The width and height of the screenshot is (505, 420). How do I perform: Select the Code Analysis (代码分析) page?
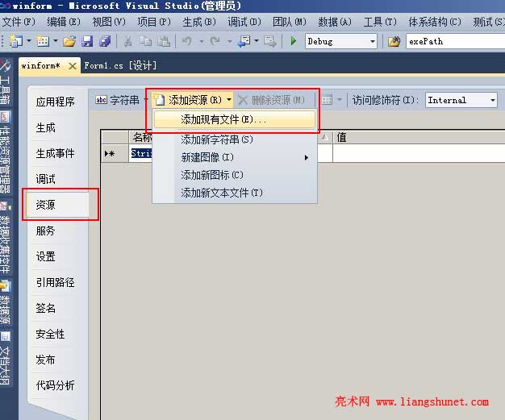[x=56, y=385]
